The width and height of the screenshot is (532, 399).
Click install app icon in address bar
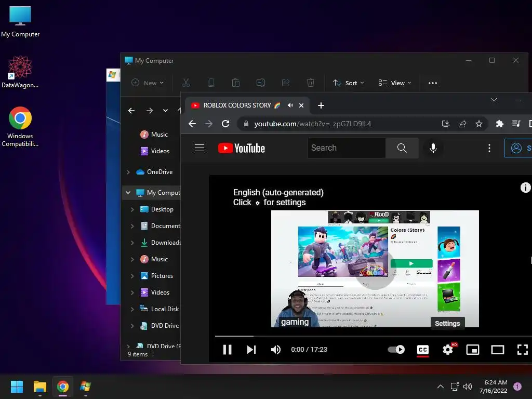445,124
